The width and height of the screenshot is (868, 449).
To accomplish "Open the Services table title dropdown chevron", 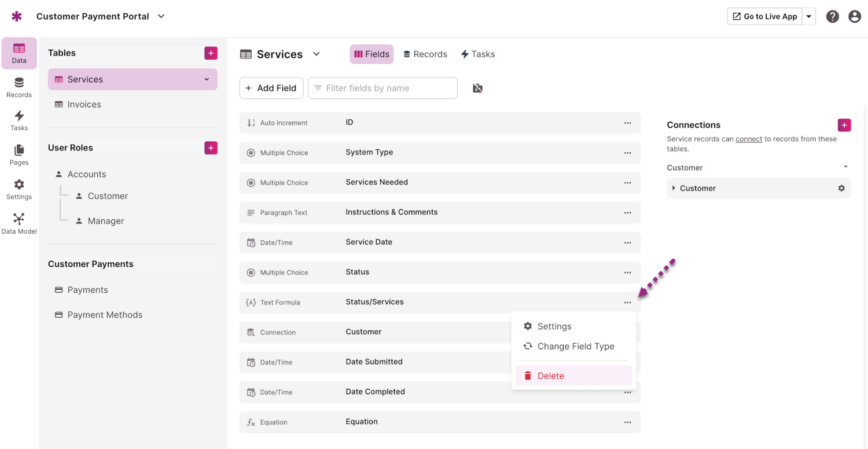I will (x=317, y=54).
